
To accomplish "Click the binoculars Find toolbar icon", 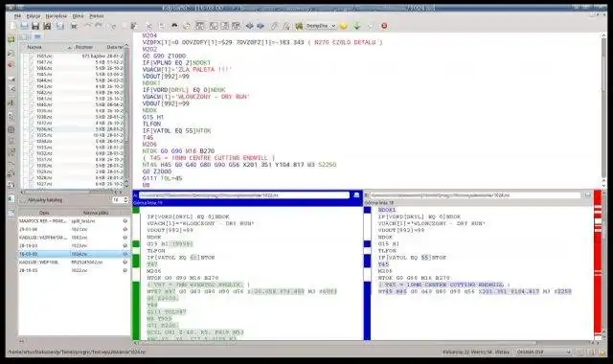I will point(174,26).
